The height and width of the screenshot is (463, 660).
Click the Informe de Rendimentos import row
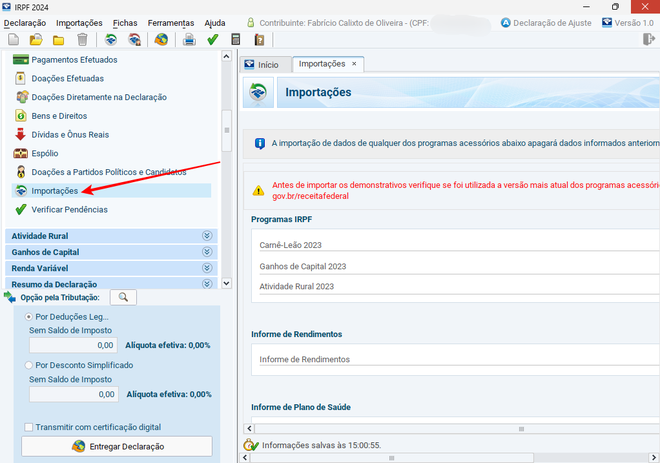(x=459, y=359)
